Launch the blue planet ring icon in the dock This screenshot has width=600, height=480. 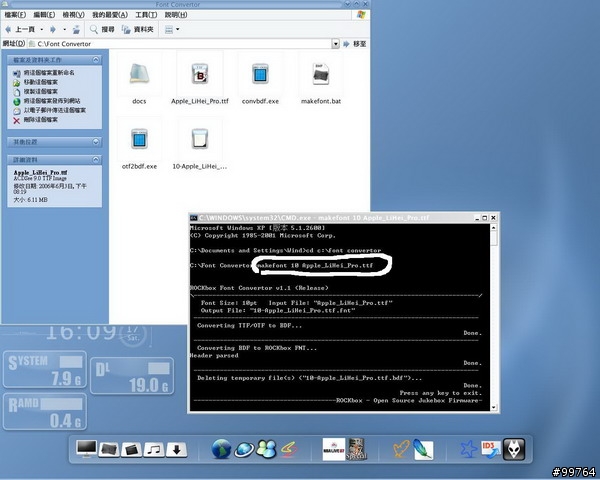coord(245,449)
